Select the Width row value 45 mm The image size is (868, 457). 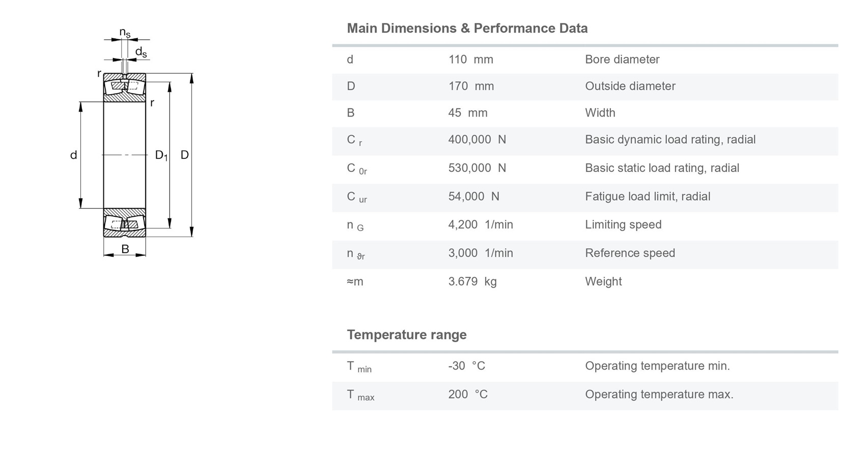point(467,113)
